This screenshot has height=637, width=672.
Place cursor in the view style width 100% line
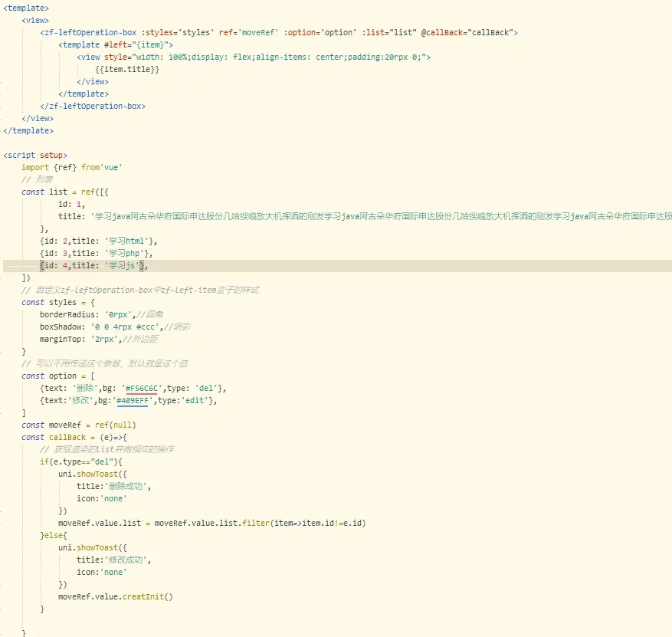click(x=254, y=57)
